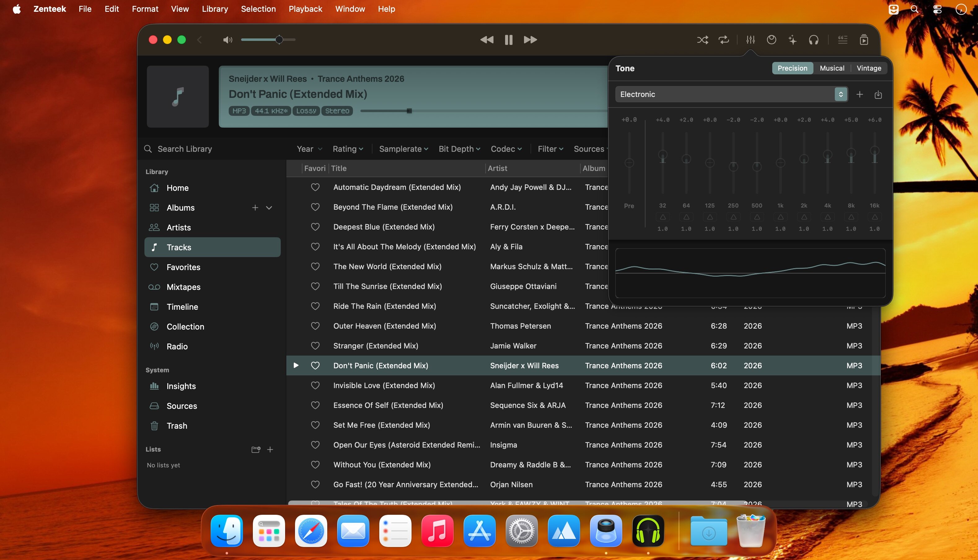Image resolution: width=978 pixels, height=560 pixels.
Task: Add a new album with plus icon
Action: (x=255, y=208)
